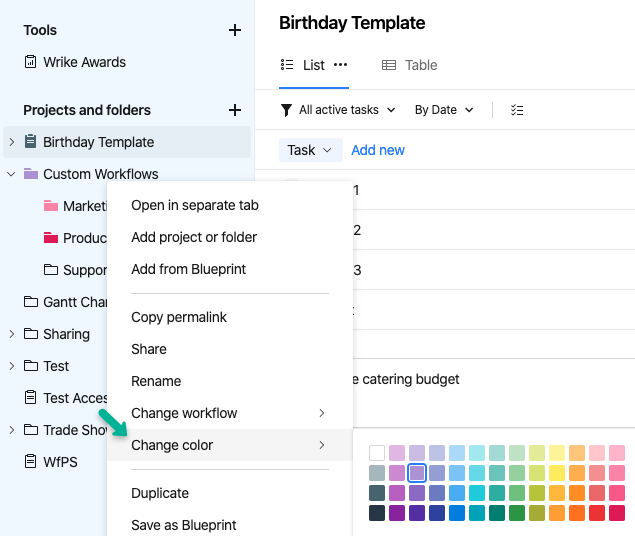635x536 pixels.
Task: Collapse the Custom Workflows folder
Action: point(11,174)
